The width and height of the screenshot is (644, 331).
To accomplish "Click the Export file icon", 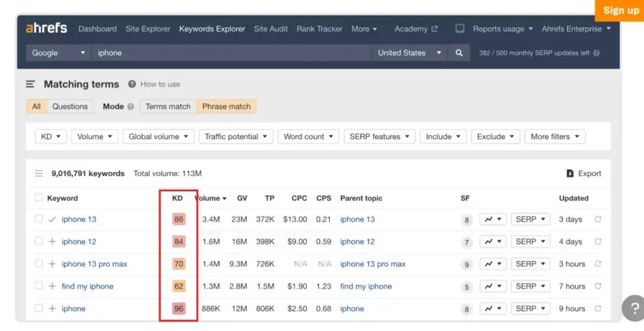I will point(570,174).
